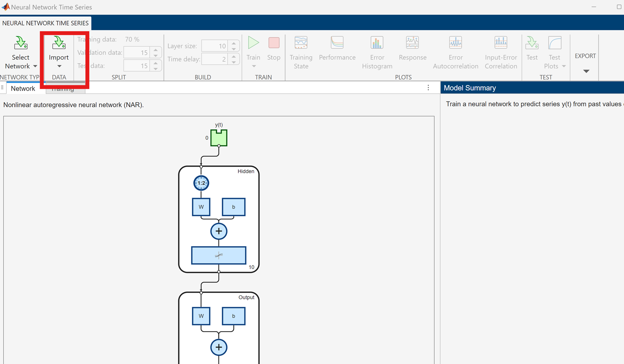Open the Training State plot

pyautogui.click(x=301, y=43)
